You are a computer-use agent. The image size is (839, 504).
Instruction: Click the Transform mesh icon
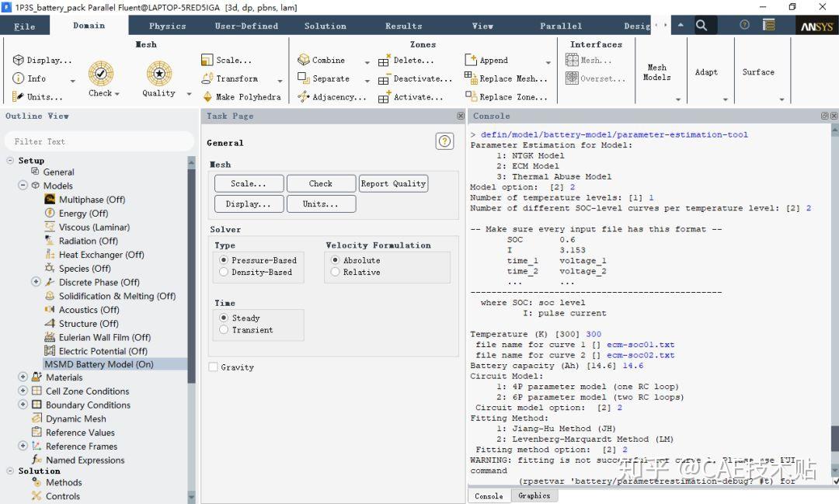pos(207,78)
